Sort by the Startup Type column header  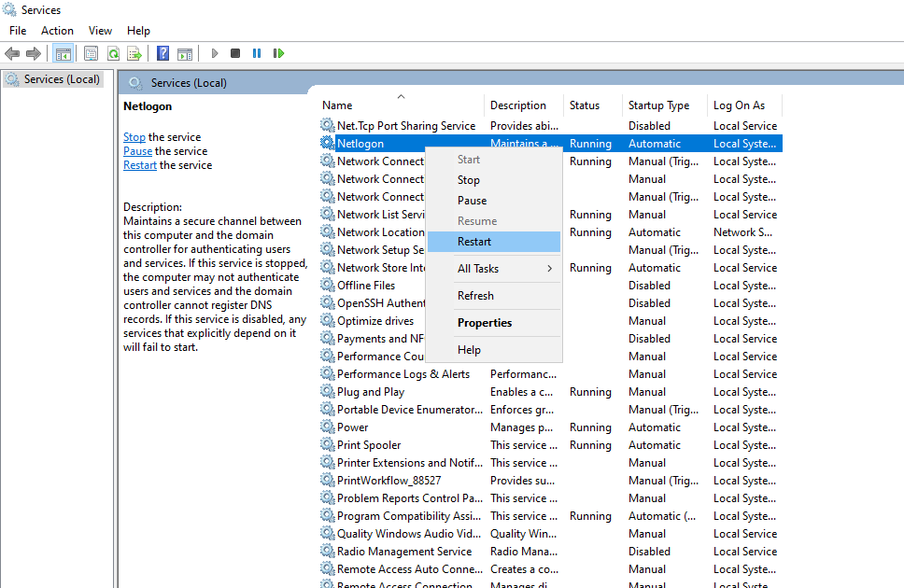[665, 105]
